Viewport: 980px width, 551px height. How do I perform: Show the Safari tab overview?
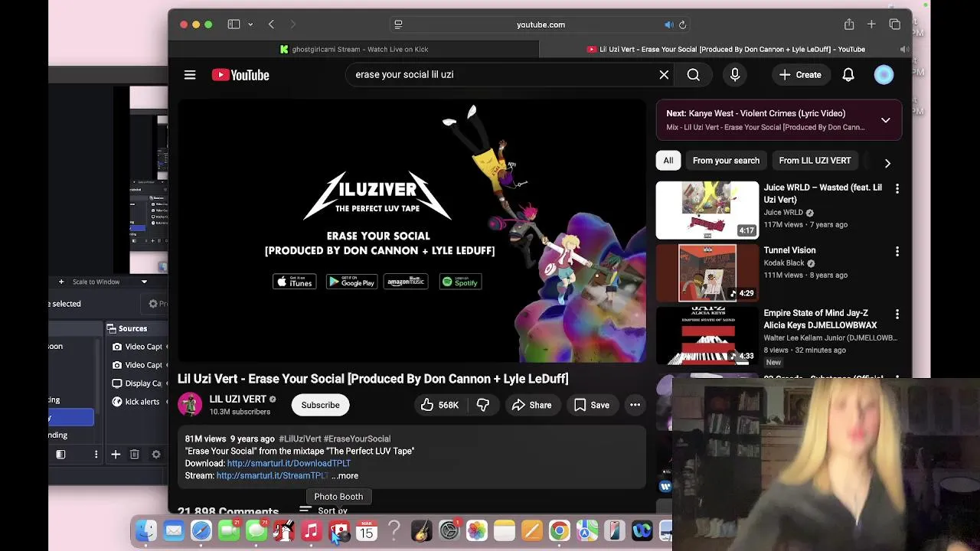point(894,24)
